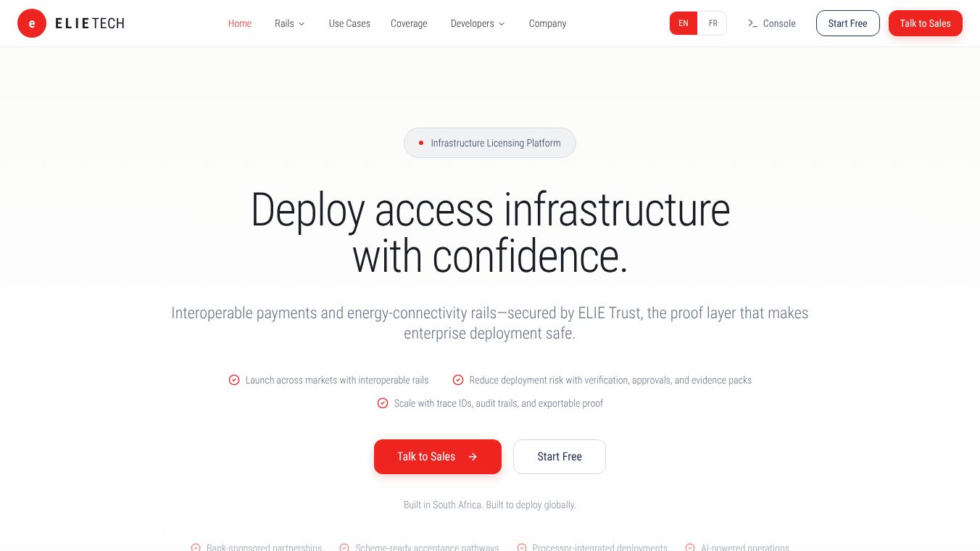Switch language to FR
This screenshot has height=551, width=980.
click(713, 23)
